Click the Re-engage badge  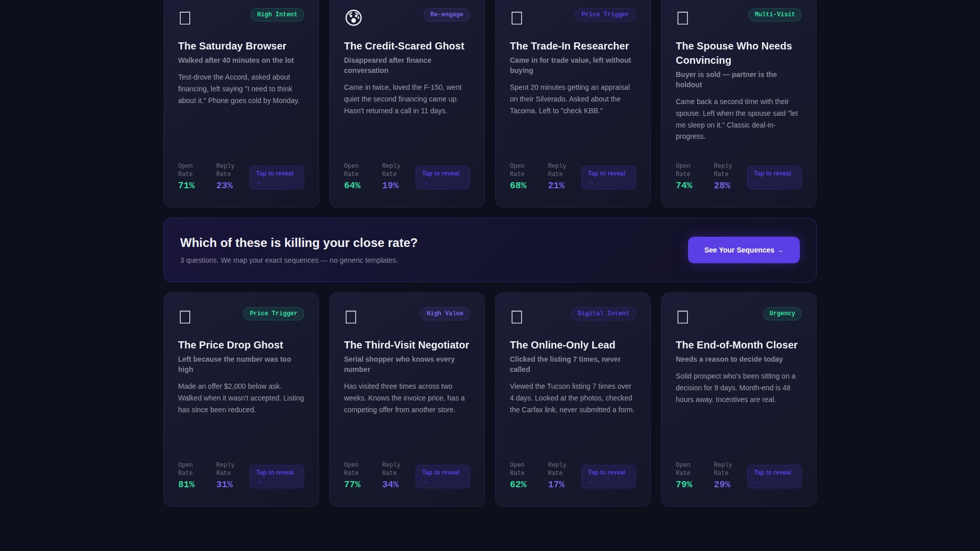click(x=447, y=14)
